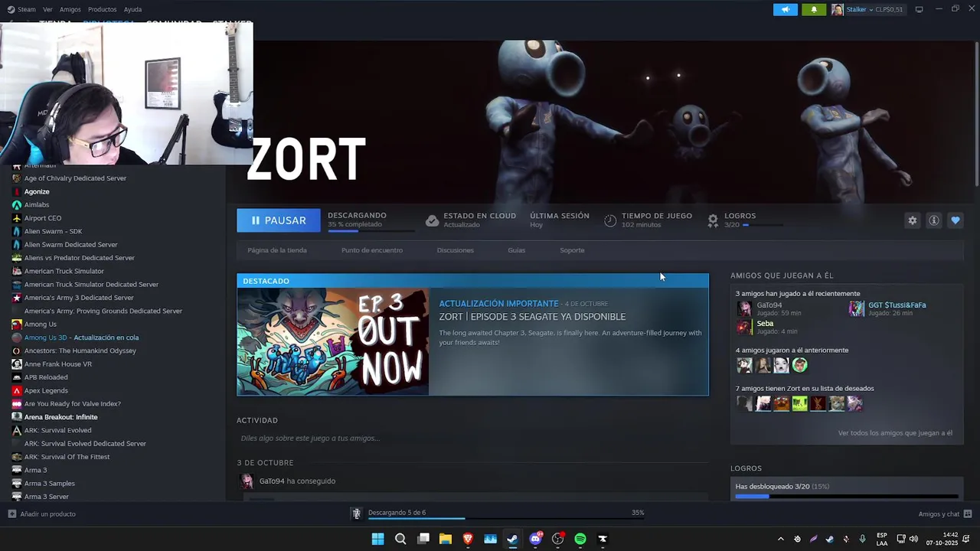
Task: Select Alien Swarm - SDK entry
Action: point(53,231)
